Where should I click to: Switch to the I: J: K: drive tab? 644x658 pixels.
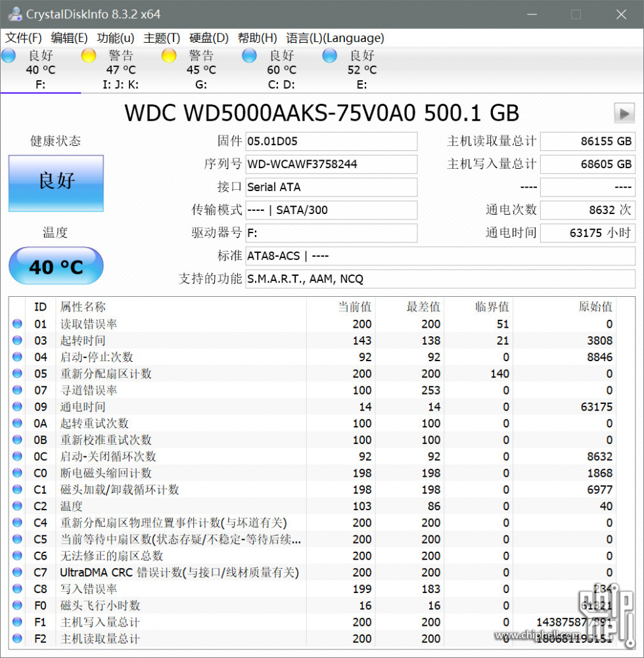click(x=121, y=70)
